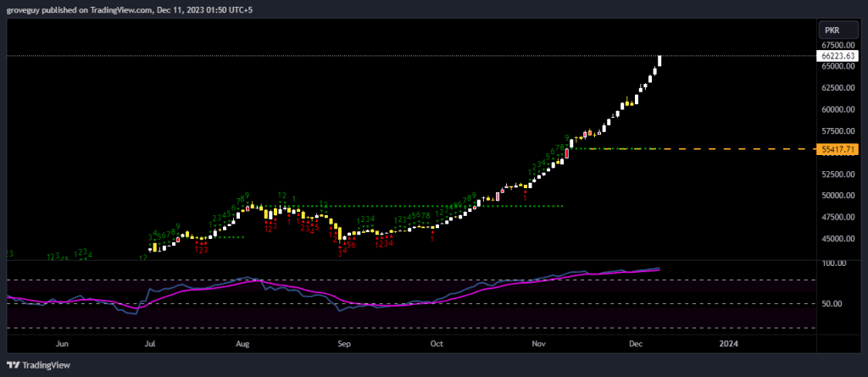This screenshot has height=377, width=868.
Task: Click the Dec label on time axis
Action: 633,345
